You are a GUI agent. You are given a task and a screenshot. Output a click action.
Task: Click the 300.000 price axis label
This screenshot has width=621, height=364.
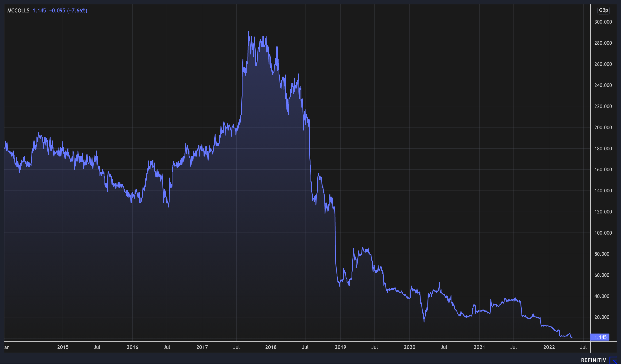603,22
